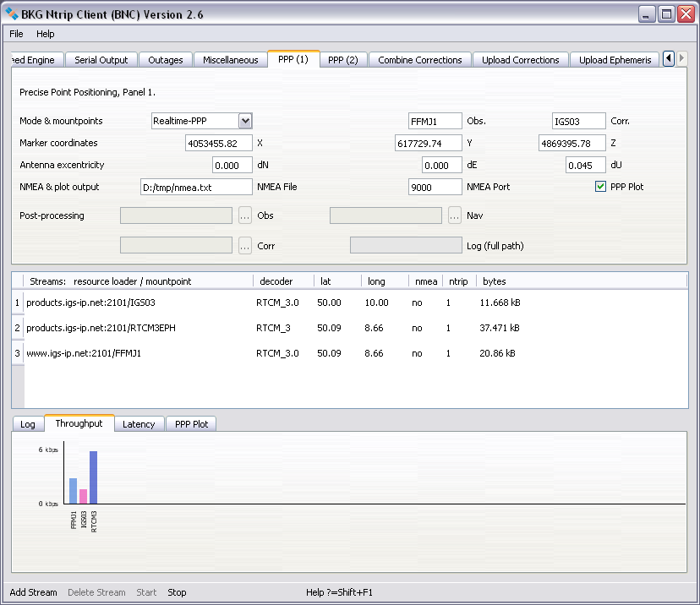Select stream row products.igs-ip.net:2101/RTCM3EPH
Screen dimensions: 700x605
(101, 328)
